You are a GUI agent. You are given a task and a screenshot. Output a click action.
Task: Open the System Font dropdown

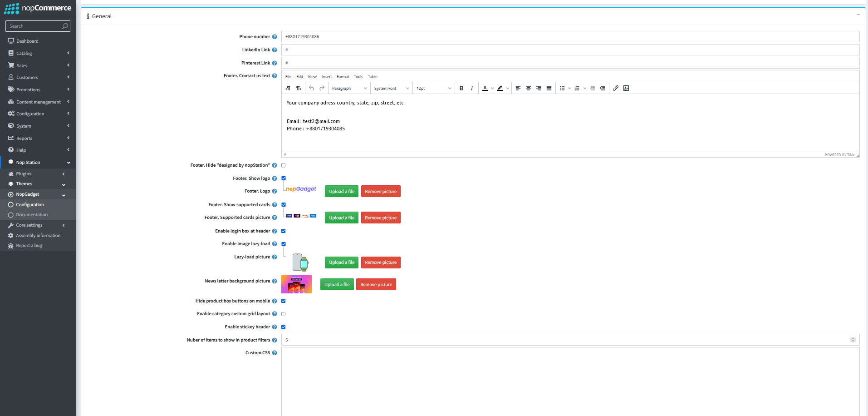[x=391, y=88]
